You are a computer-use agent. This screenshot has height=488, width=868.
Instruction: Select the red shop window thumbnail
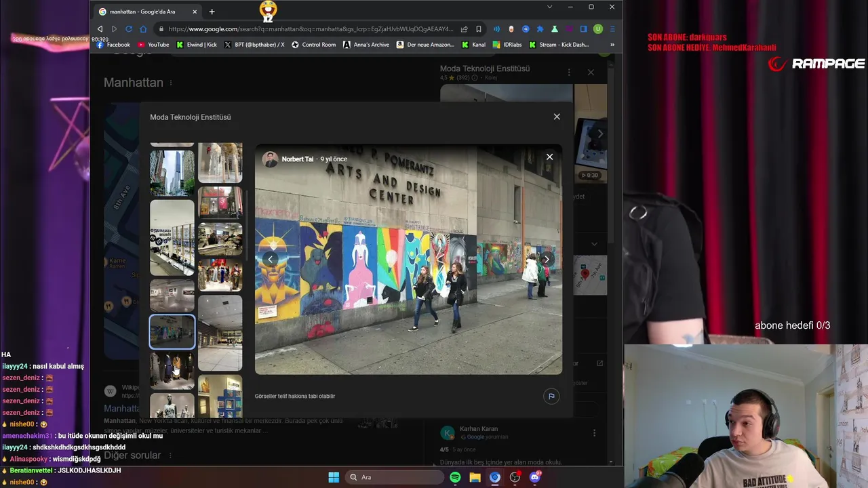(220, 203)
